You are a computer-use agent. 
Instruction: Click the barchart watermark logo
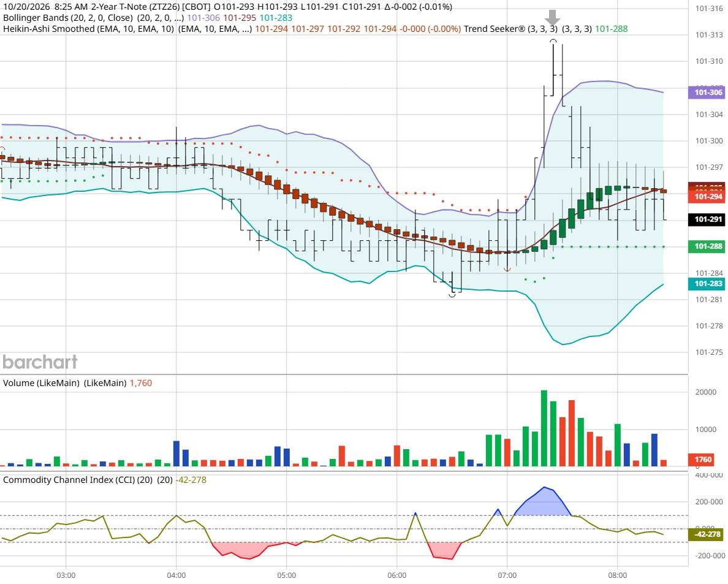pyautogui.click(x=40, y=362)
